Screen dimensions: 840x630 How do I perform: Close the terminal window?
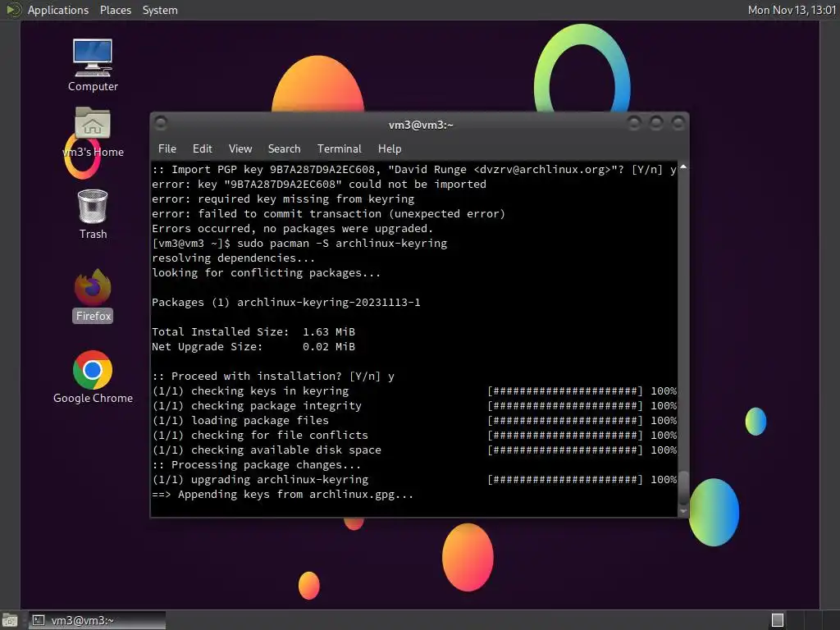[678, 124]
